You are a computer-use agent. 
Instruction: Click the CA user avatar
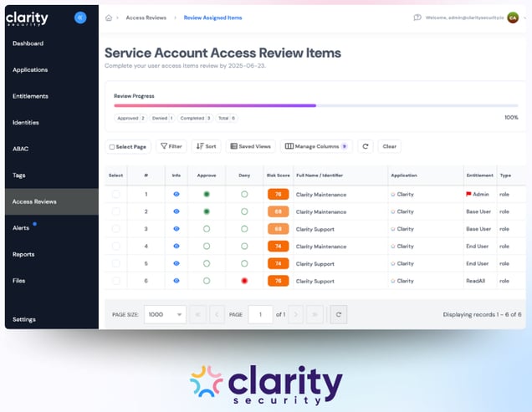pyautogui.click(x=513, y=18)
